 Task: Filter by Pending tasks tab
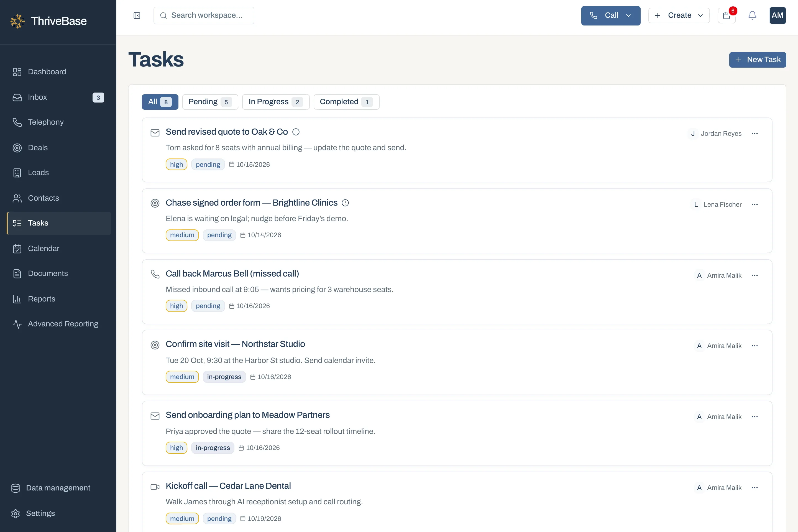point(210,102)
